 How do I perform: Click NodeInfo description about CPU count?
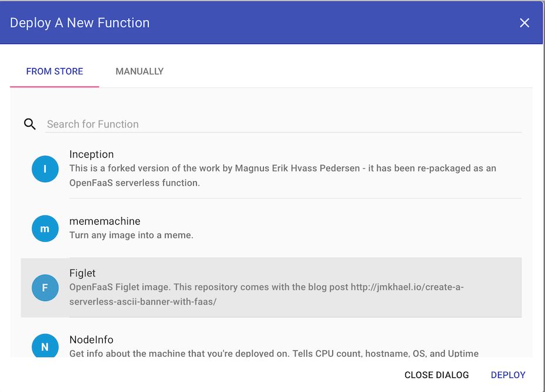coord(274,353)
